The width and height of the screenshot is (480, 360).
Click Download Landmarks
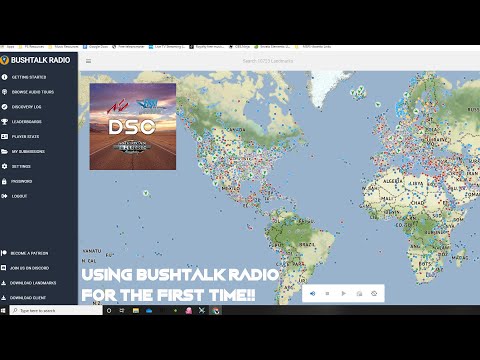pyautogui.click(x=33, y=283)
